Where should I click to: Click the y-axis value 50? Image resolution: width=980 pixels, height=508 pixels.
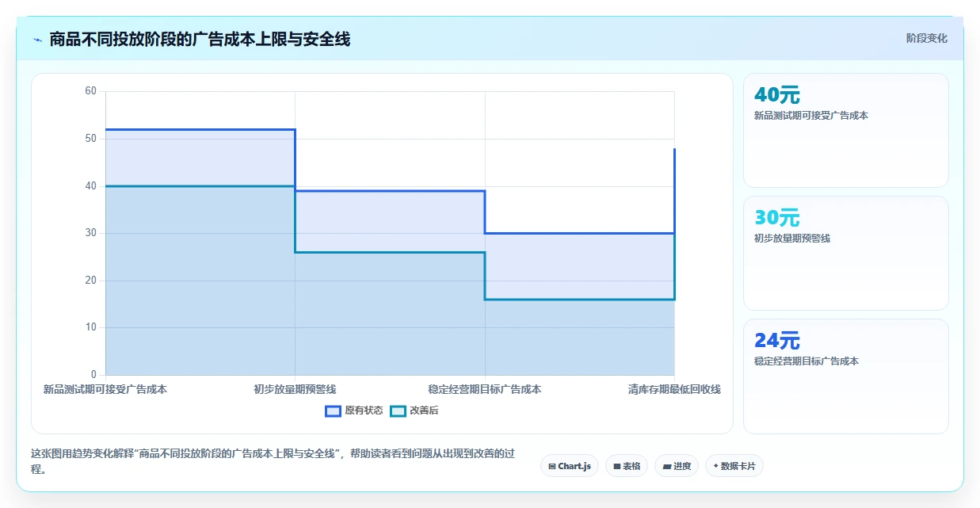pyautogui.click(x=90, y=139)
